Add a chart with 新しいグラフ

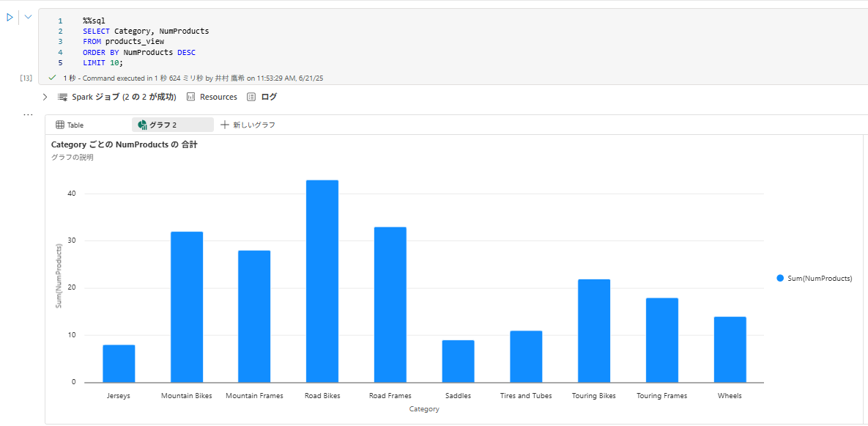(248, 125)
